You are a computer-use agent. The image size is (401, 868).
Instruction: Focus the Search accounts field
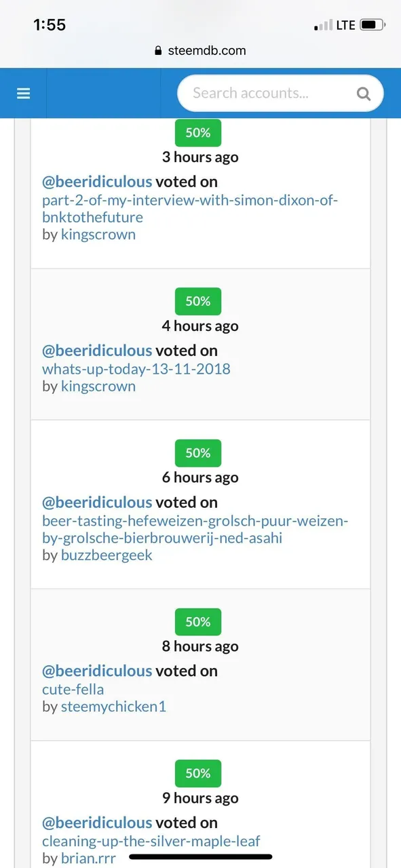coord(280,94)
